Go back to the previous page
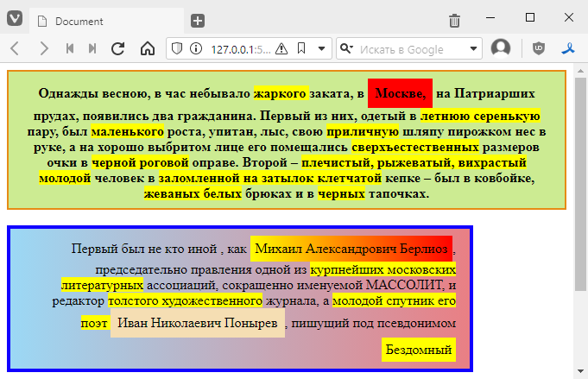588x379 pixels. [x=15, y=48]
